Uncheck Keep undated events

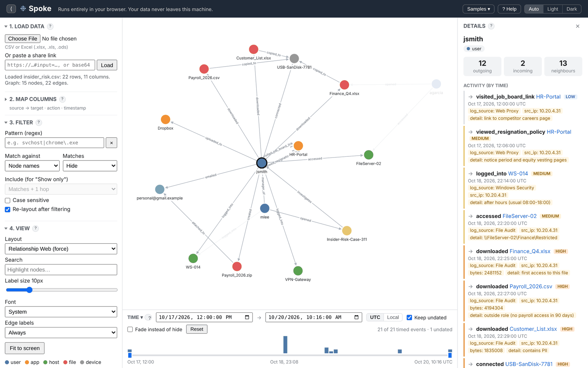coord(409,318)
